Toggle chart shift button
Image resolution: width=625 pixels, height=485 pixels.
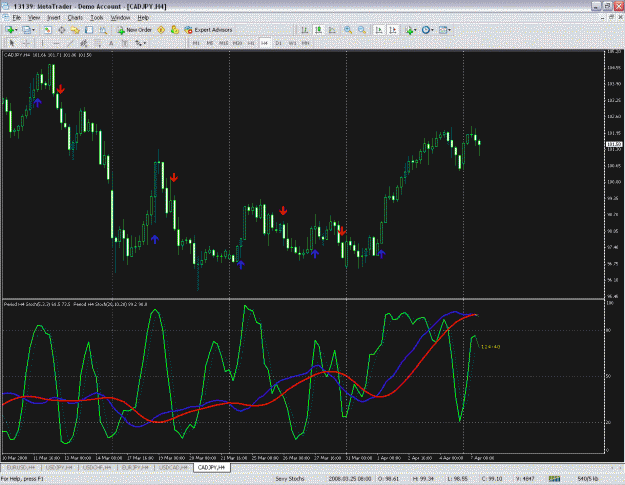tap(393, 30)
